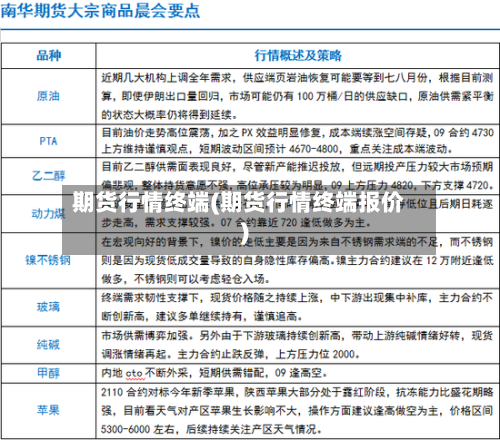Click the 玻璃 description starting 终端需求韧性支撑下
Viewport: 500px width, 440px height.
(297, 307)
